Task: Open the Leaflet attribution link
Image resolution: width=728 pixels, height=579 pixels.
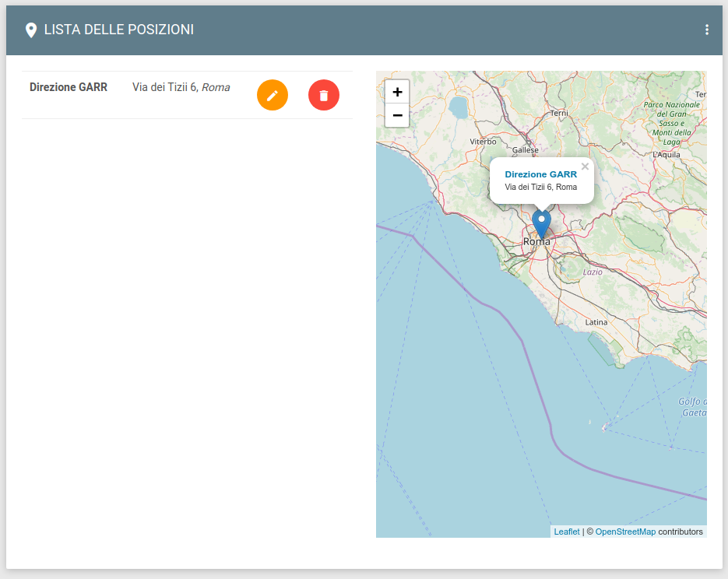Action: point(567,532)
